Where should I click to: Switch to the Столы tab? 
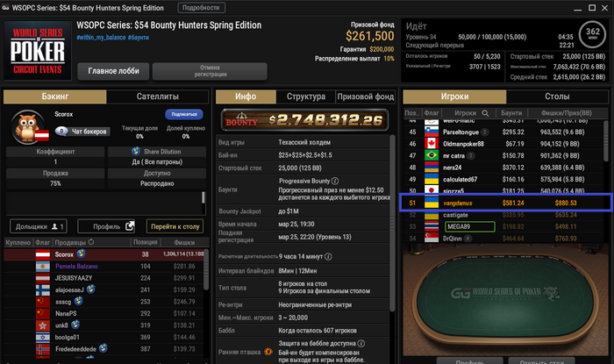click(x=557, y=96)
